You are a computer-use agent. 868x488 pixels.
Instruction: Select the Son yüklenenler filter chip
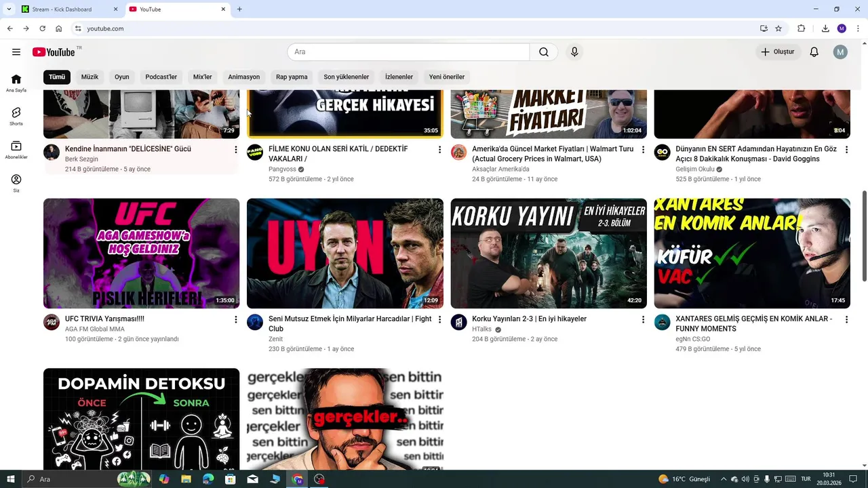click(347, 77)
